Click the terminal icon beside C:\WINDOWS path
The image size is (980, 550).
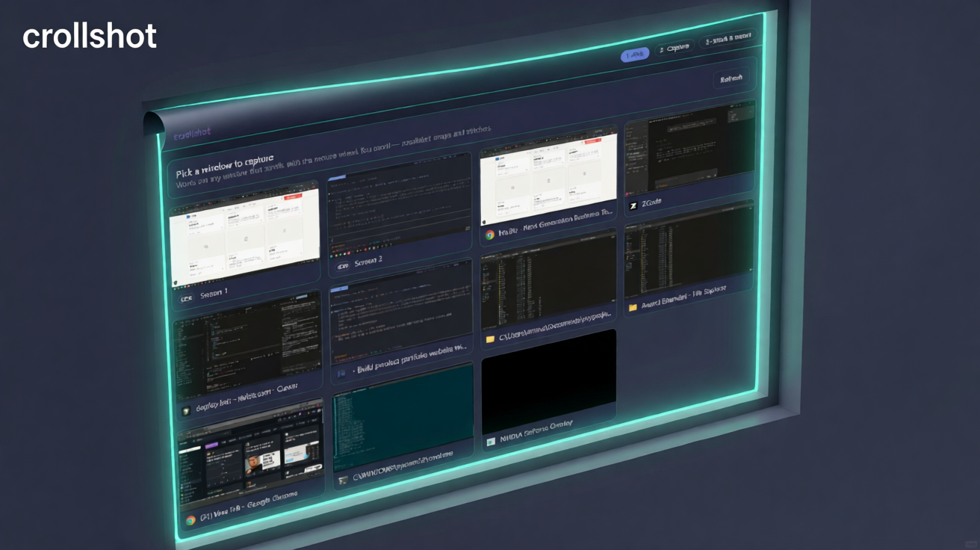point(343,482)
